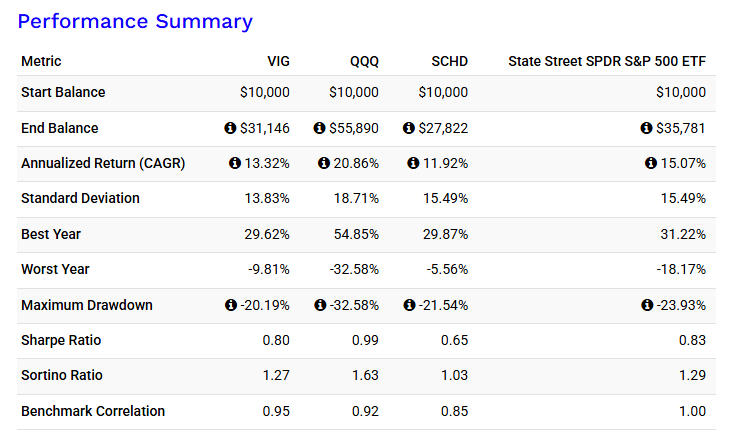This screenshot has width=735, height=445.
Task: Select the VIG column header
Action: pos(278,61)
